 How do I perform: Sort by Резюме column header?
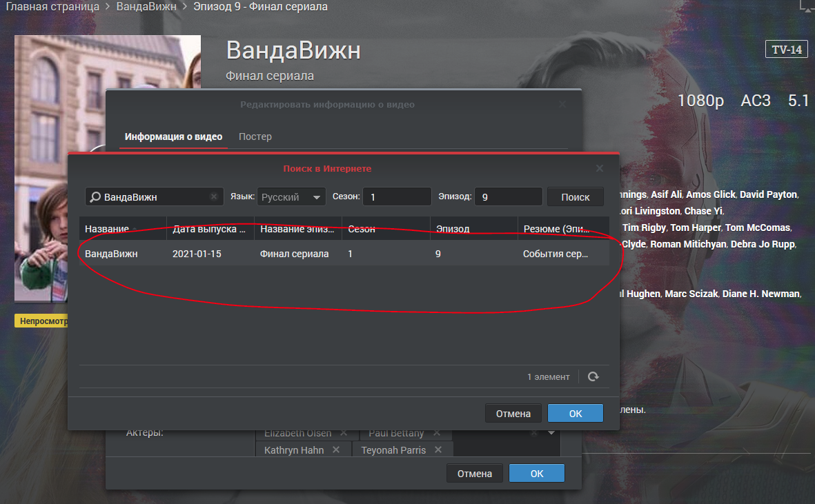pos(563,228)
